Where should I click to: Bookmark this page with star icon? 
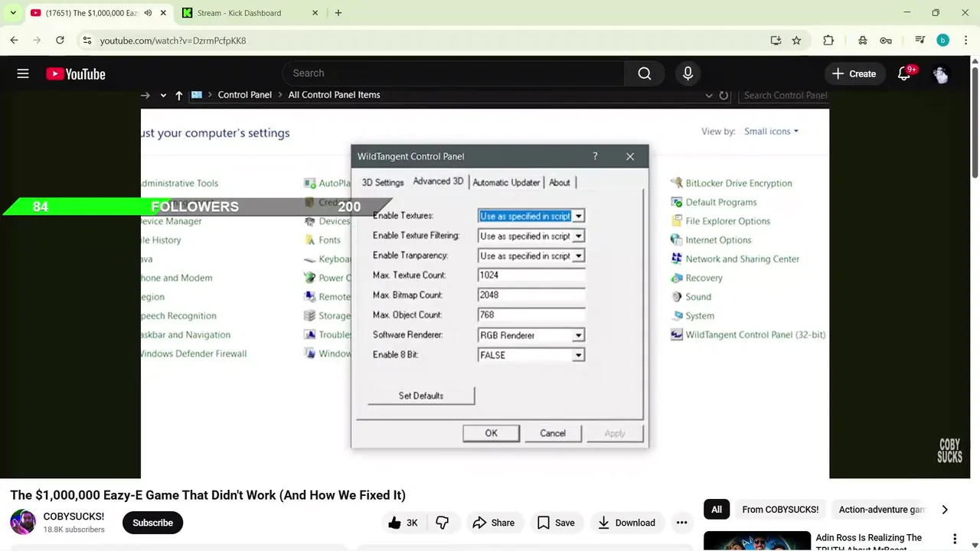tap(796, 41)
